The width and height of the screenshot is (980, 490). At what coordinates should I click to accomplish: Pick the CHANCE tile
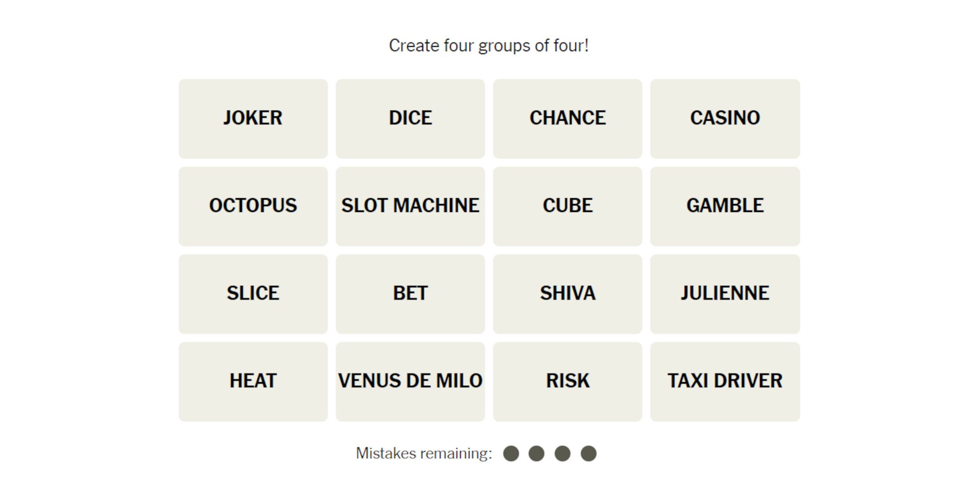(x=568, y=118)
